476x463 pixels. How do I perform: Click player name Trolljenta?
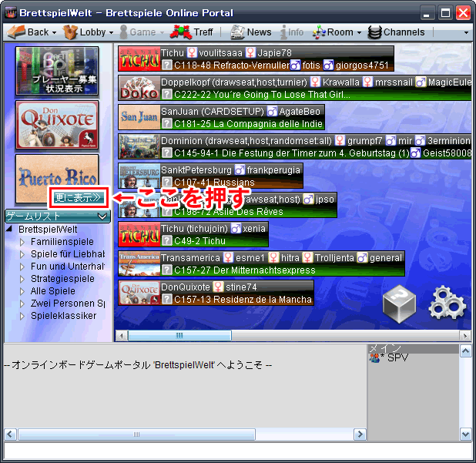click(334, 258)
